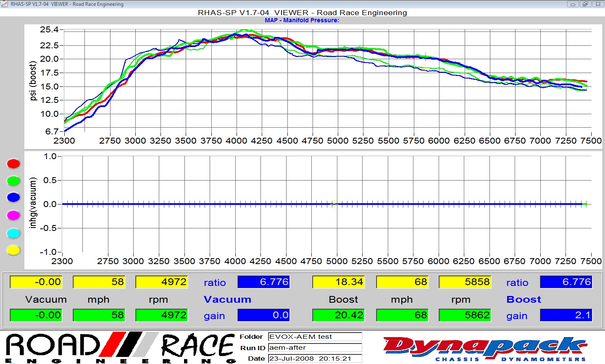Click the Folder field EVOX-AEM test
Screen dimensions: 605x364
click(315, 337)
